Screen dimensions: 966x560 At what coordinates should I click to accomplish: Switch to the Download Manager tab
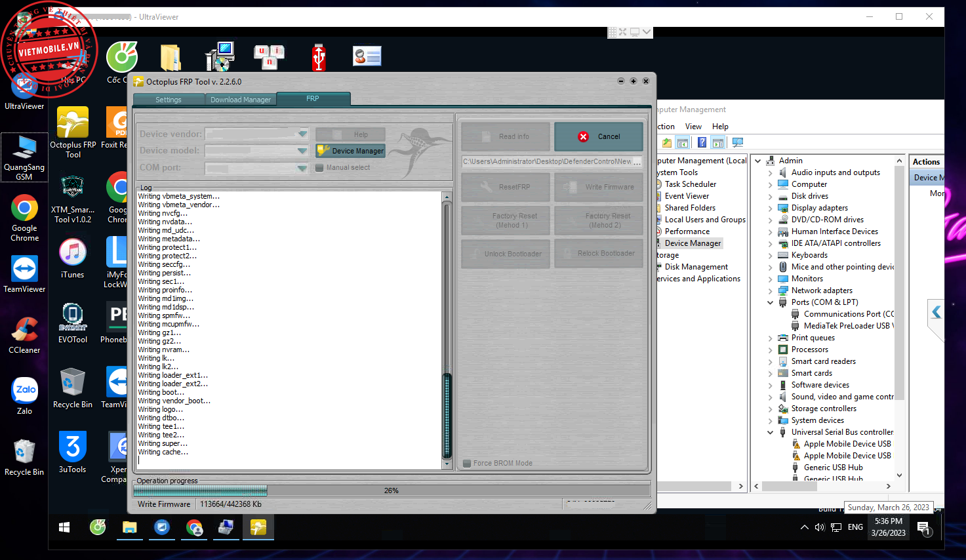pyautogui.click(x=241, y=100)
